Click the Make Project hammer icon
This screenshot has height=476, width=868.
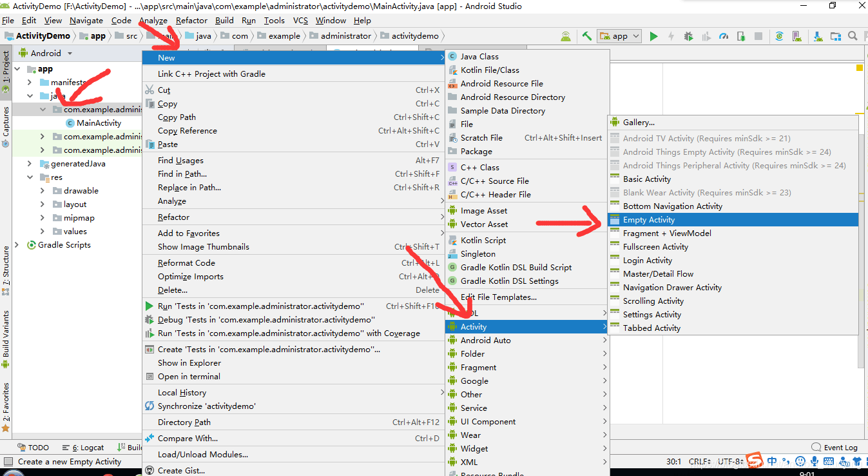coord(586,36)
